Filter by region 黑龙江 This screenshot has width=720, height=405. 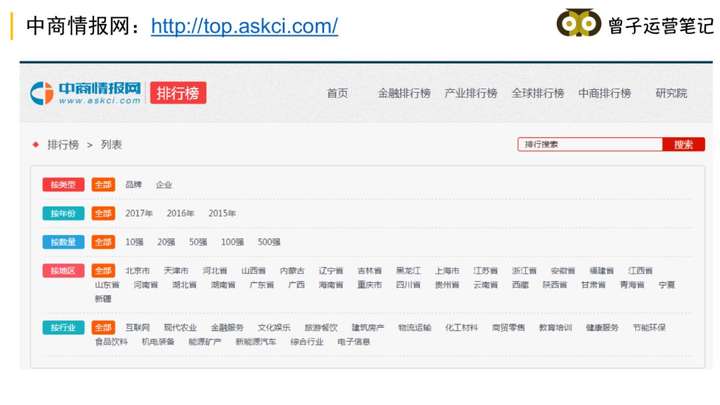tap(408, 270)
